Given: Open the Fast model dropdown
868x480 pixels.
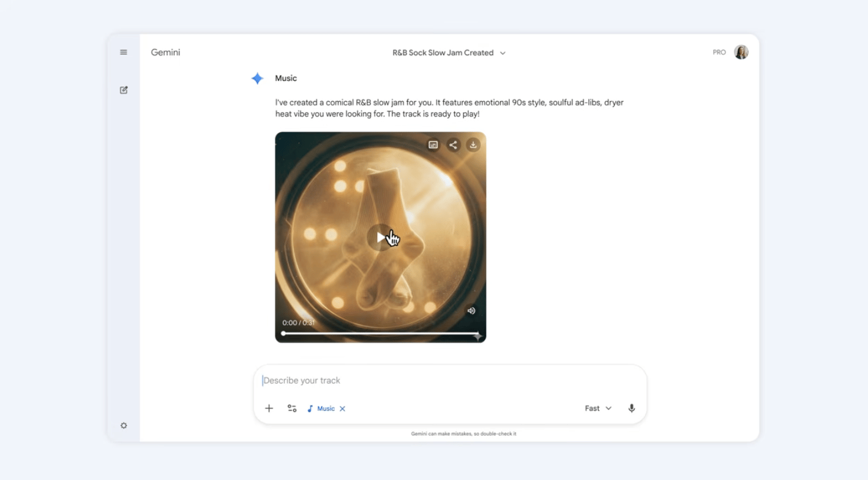Looking at the screenshot, I should point(598,408).
